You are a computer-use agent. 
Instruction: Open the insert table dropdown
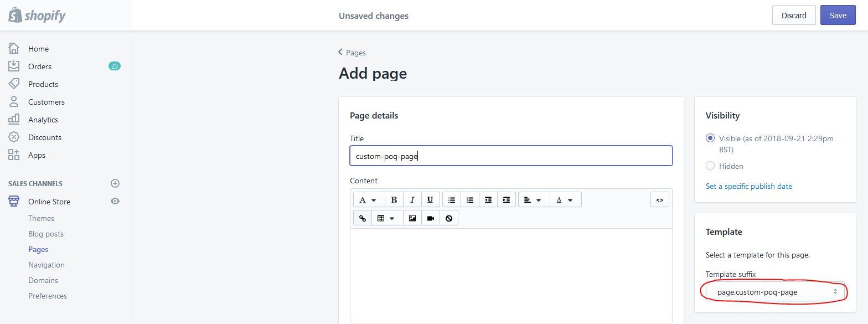(387, 218)
